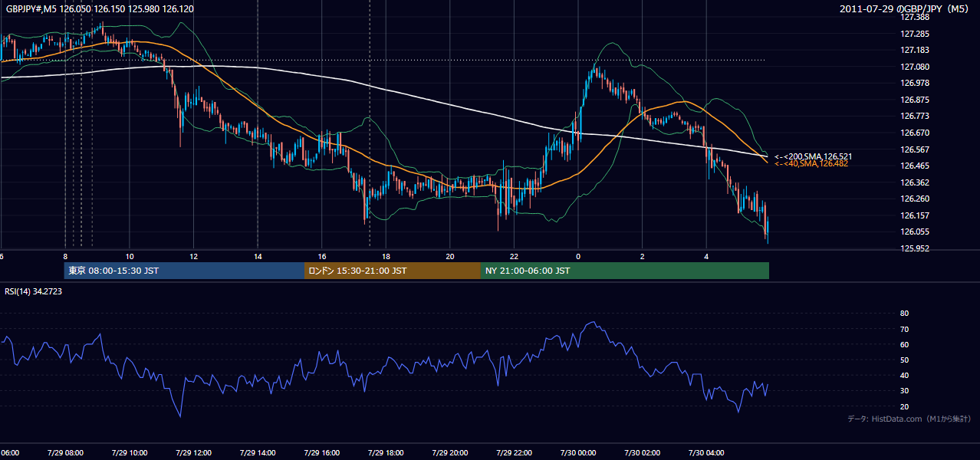Image resolution: width=980 pixels, height=460 pixels.
Task: Click price level 126.055 on the axis
Action: (x=914, y=232)
